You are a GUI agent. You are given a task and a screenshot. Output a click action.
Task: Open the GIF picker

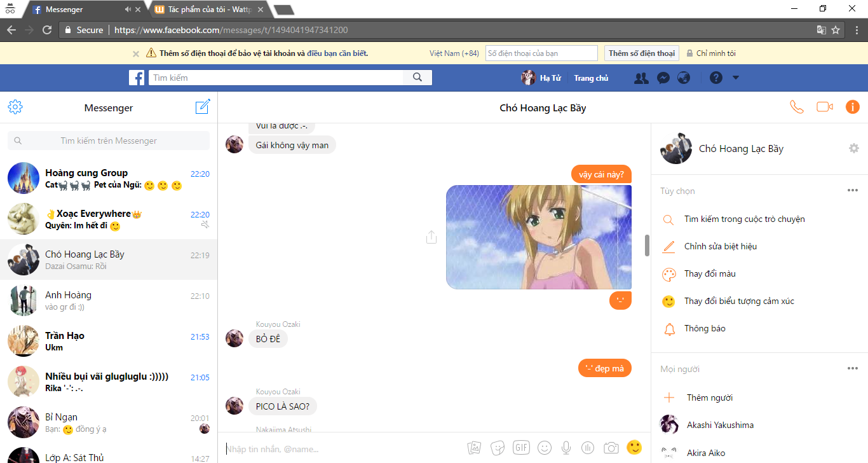point(521,448)
